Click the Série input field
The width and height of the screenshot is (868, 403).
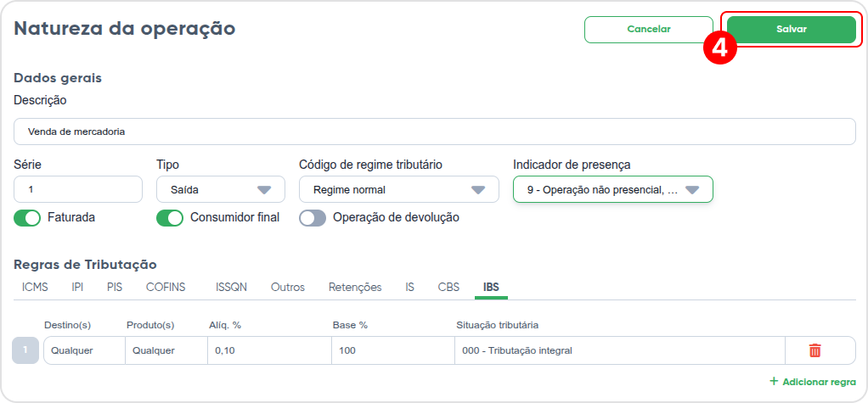[x=78, y=189]
